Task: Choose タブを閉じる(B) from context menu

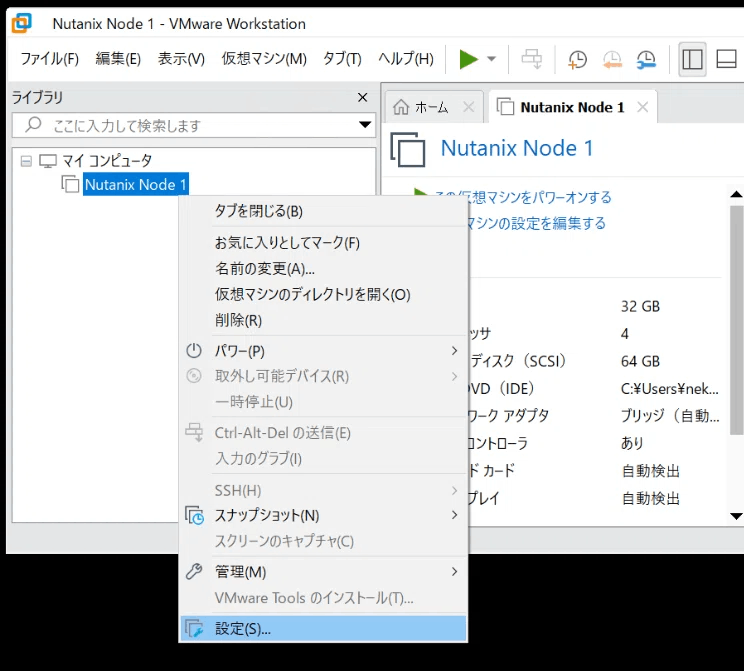Action: (323, 211)
